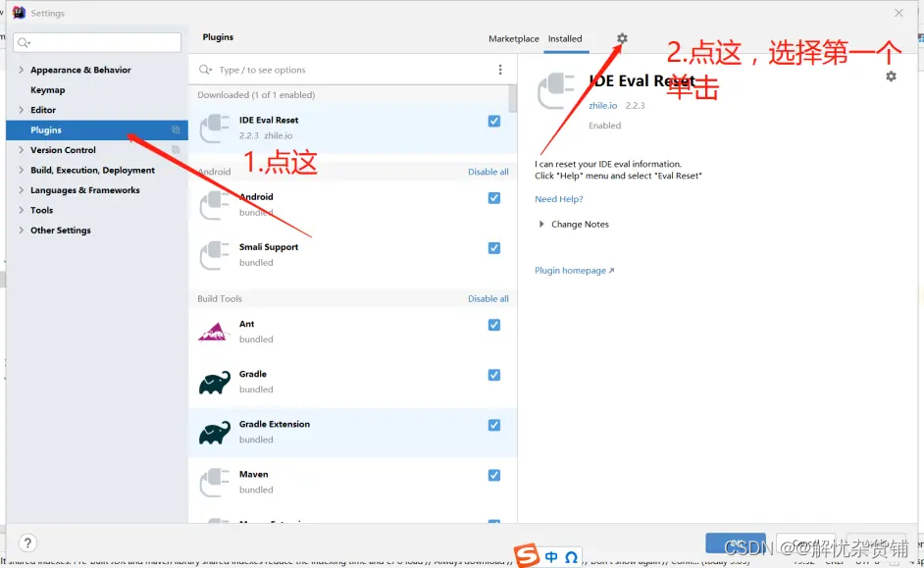
Task: Expand the Editor settings node
Action: 22,110
